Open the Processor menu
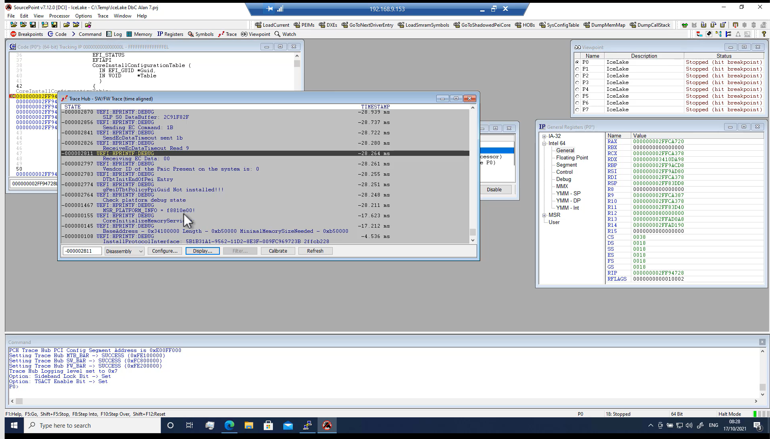Screen dimensions: 773x439 59,16
